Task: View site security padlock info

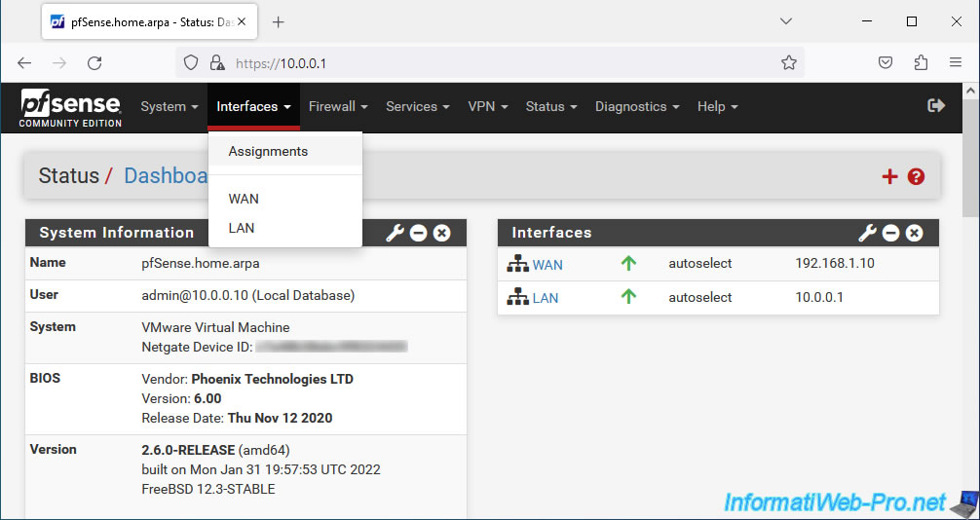Action: (x=217, y=62)
